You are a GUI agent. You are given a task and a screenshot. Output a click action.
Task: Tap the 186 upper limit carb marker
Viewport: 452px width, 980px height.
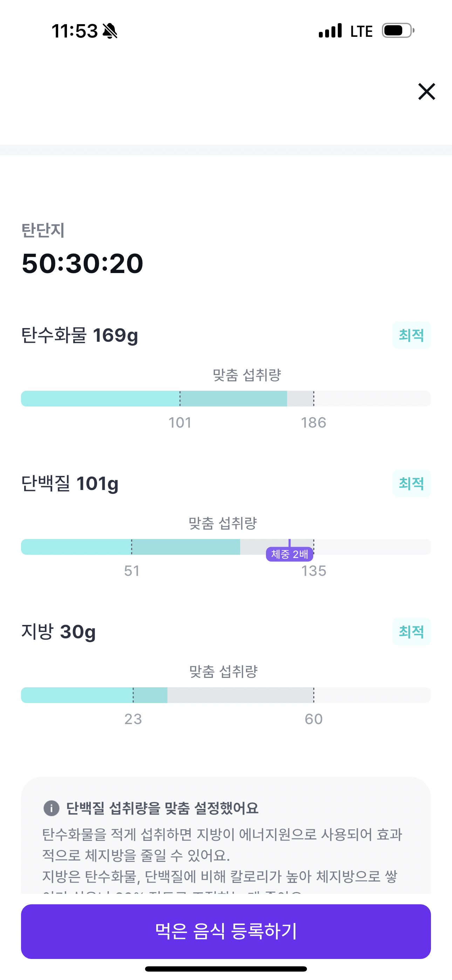pos(314,423)
